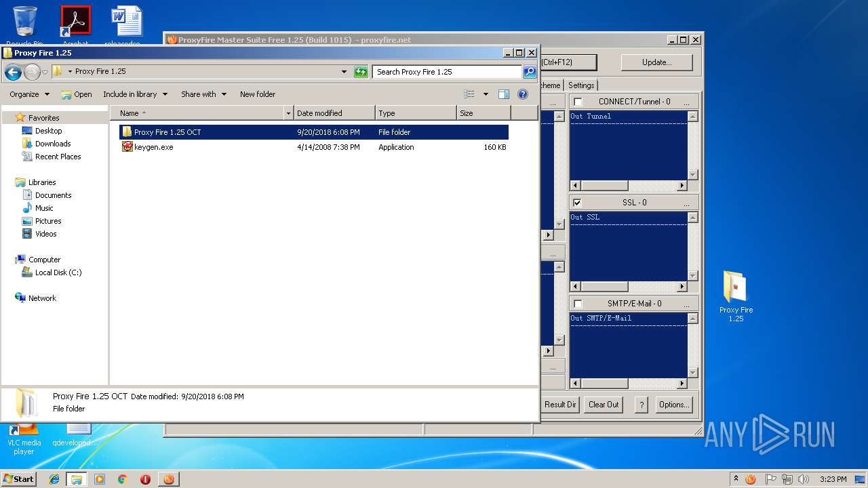The width and height of the screenshot is (868, 488).
Task: Open VLC media player desktop shortcut
Action: [x=24, y=439]
